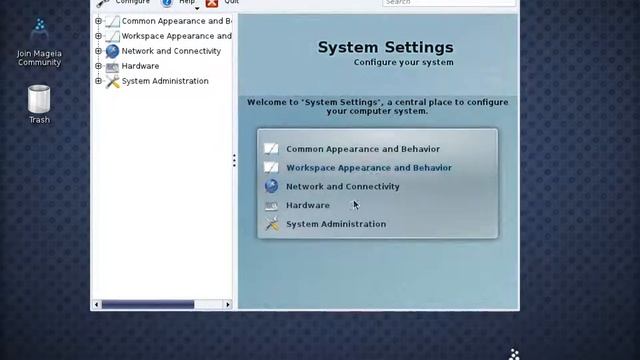640x360 pixels.
Task: Select Hardware in the left tree
Action: [x=140, y=66]
